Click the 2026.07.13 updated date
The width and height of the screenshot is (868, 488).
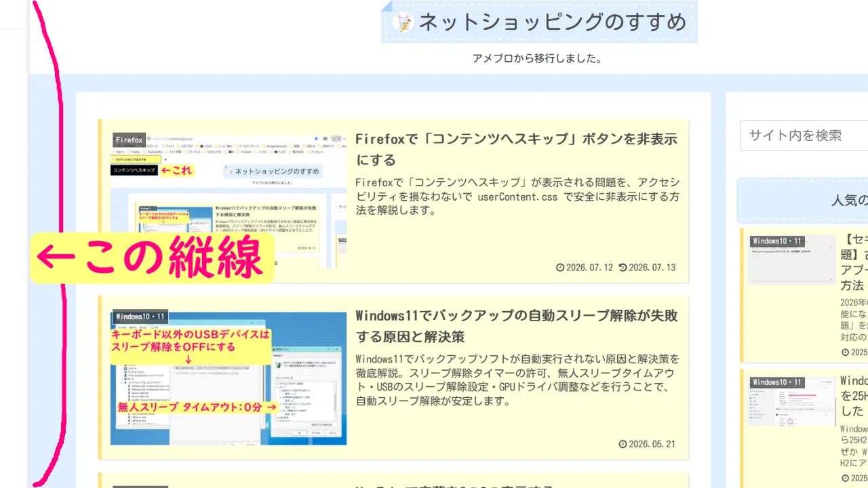point(652,268)
